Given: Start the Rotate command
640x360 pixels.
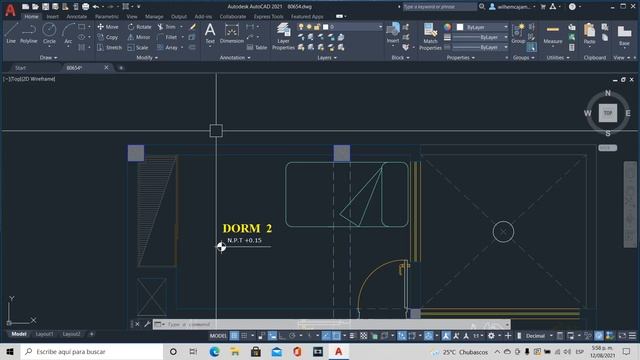Looking at the screenshot, I should pos(140,27).
